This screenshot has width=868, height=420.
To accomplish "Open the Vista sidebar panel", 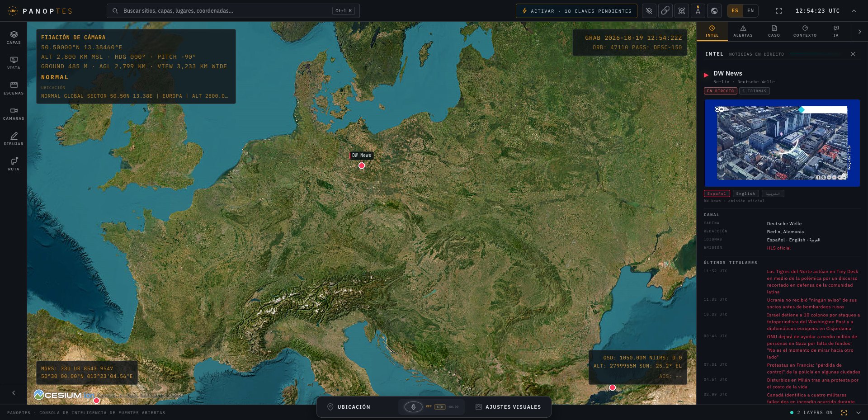I will coord(14,63).
